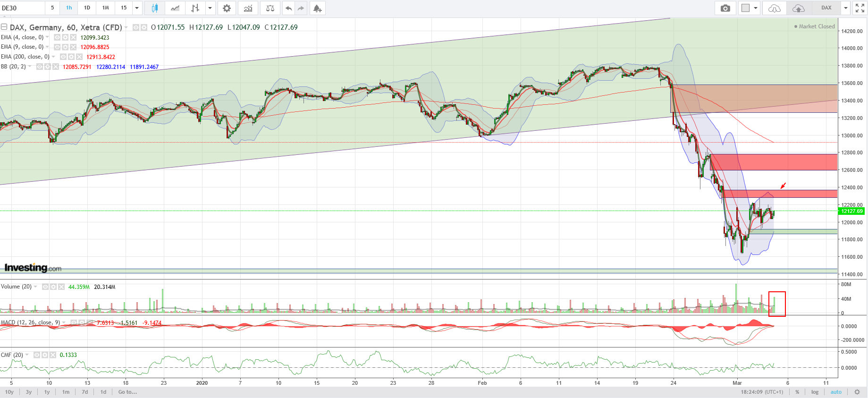This screenshot has width=868, height=398.
Task: Remove the EMA 4 indicator
Action: click(x=73, y=37)
